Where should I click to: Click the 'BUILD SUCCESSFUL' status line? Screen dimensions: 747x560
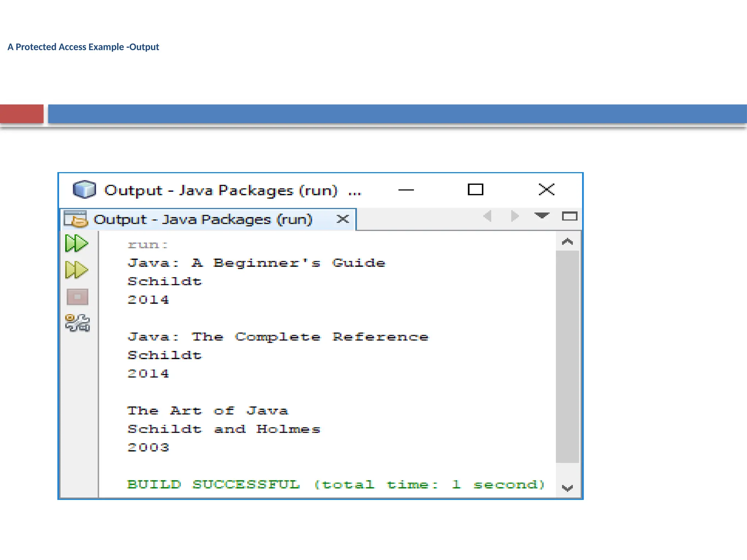tap(336, 485)
